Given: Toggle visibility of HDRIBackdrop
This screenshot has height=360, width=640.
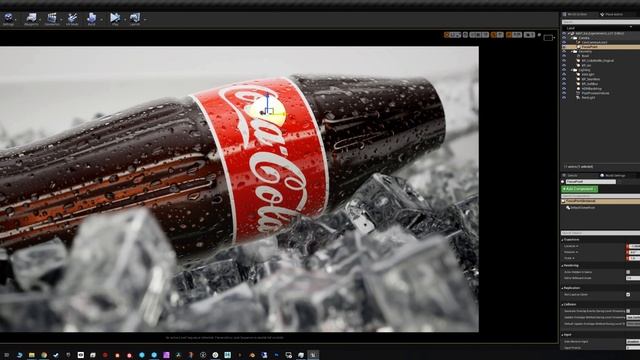Looking at the screenshot, I should pos(564,89).
